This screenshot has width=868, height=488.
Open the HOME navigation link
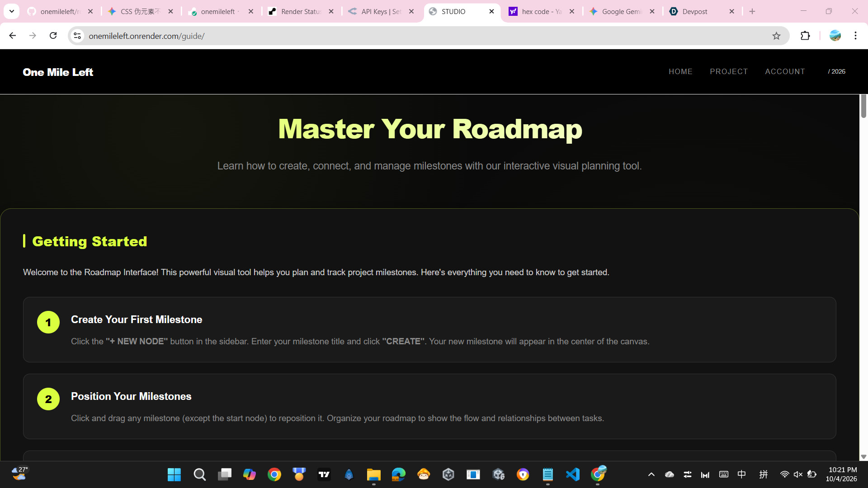tap(680, 71)
